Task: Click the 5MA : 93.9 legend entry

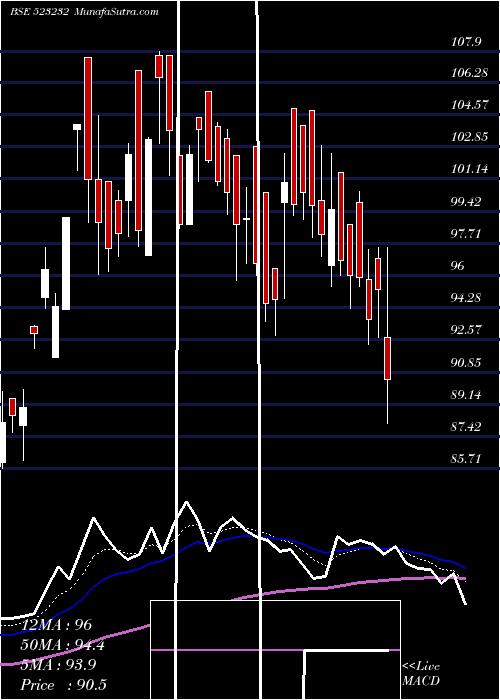Action: pos(58,665)
